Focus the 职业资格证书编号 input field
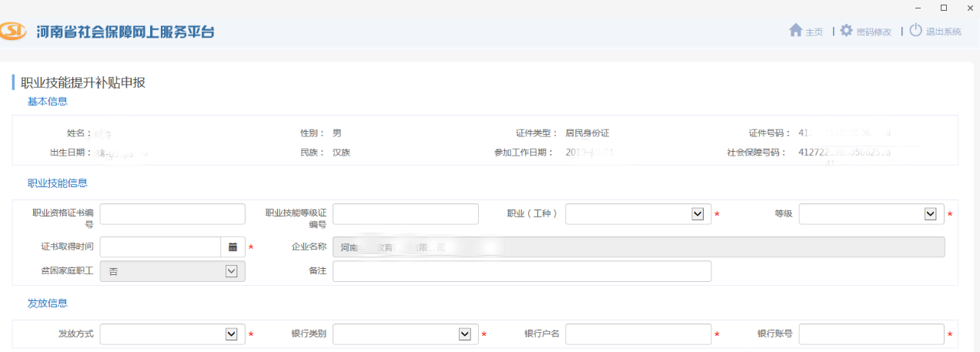This screenshot has width=980, height=352. point(172,214)
